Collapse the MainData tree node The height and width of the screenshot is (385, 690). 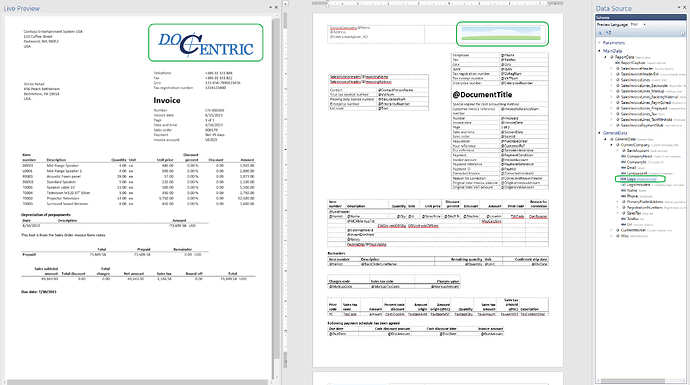599,51
